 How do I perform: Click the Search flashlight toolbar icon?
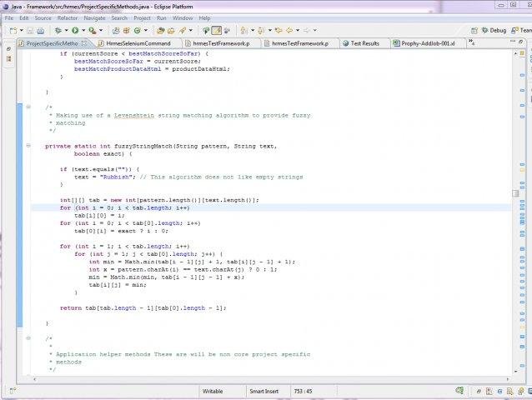point(183,31)
